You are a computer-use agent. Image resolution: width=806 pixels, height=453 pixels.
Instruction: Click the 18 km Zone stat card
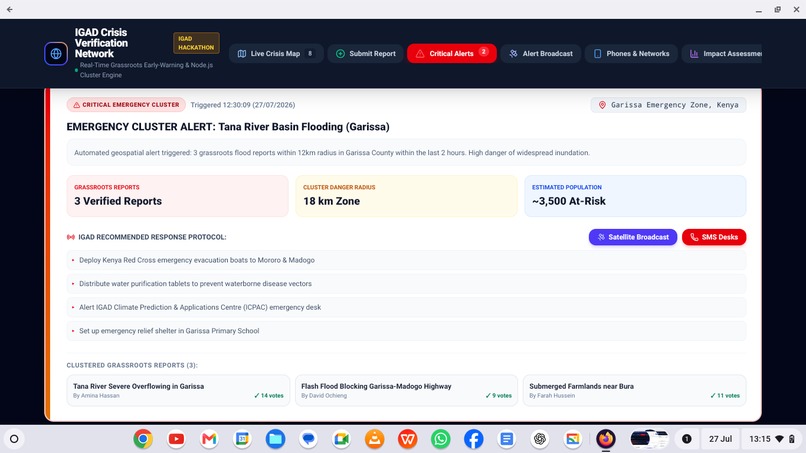click(x=406, y=196)
